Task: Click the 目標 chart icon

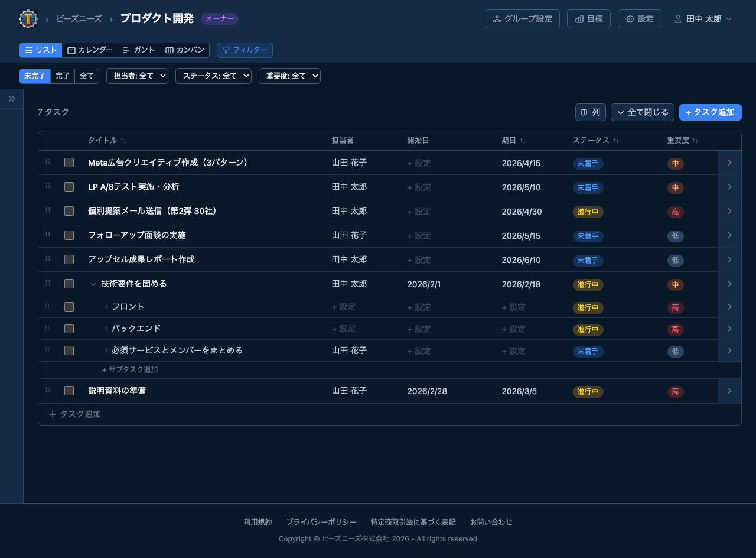Action: (x=579, y=18)
